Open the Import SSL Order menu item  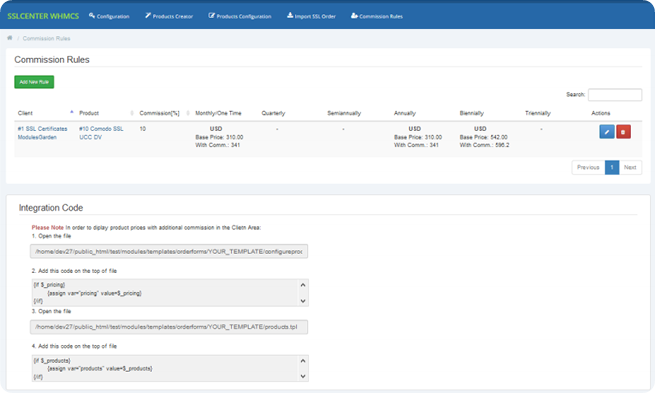click(311, 16)
